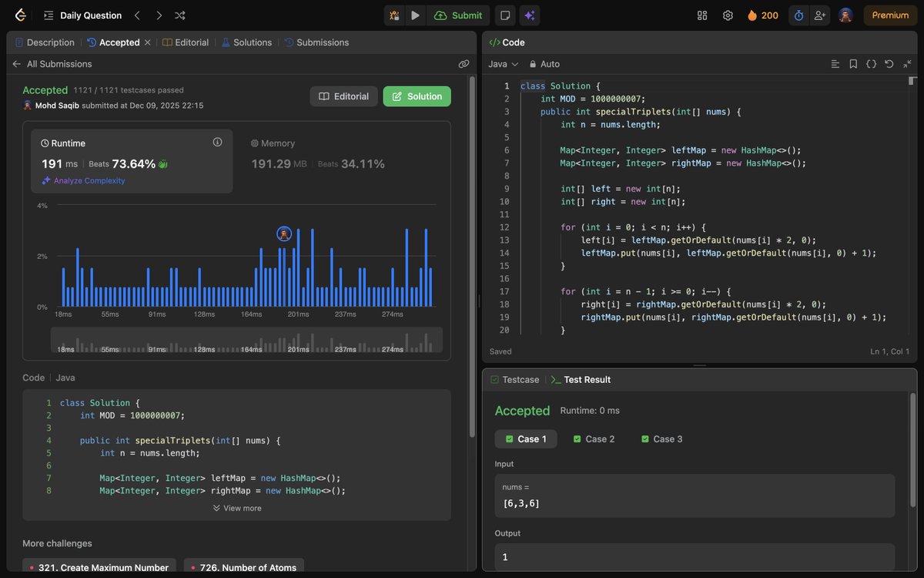Viewport: 924px width, 578px height.
Task: Switch to the Solutions tab
Action: point(246,42)
